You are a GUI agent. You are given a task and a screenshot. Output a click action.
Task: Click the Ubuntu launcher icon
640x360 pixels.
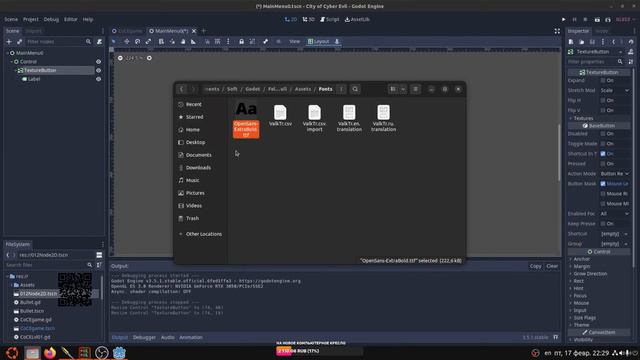(x=12, y=353)
